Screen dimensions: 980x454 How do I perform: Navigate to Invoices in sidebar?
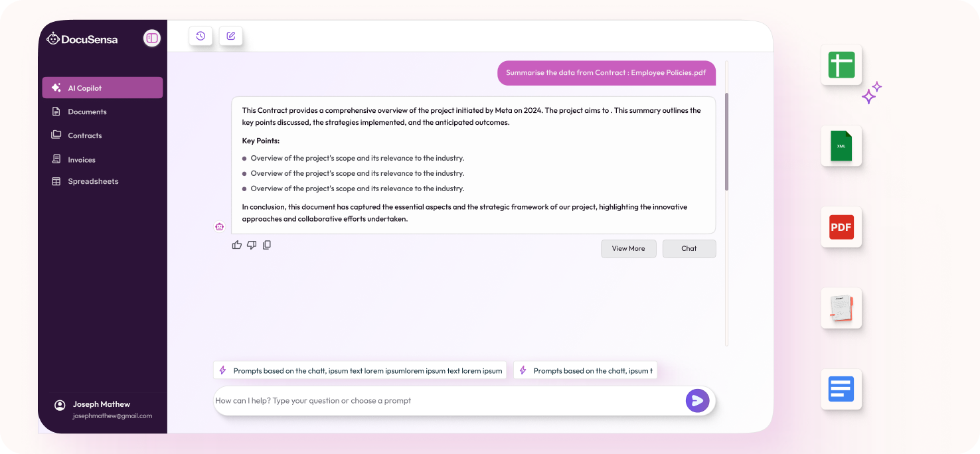point(82,160)
